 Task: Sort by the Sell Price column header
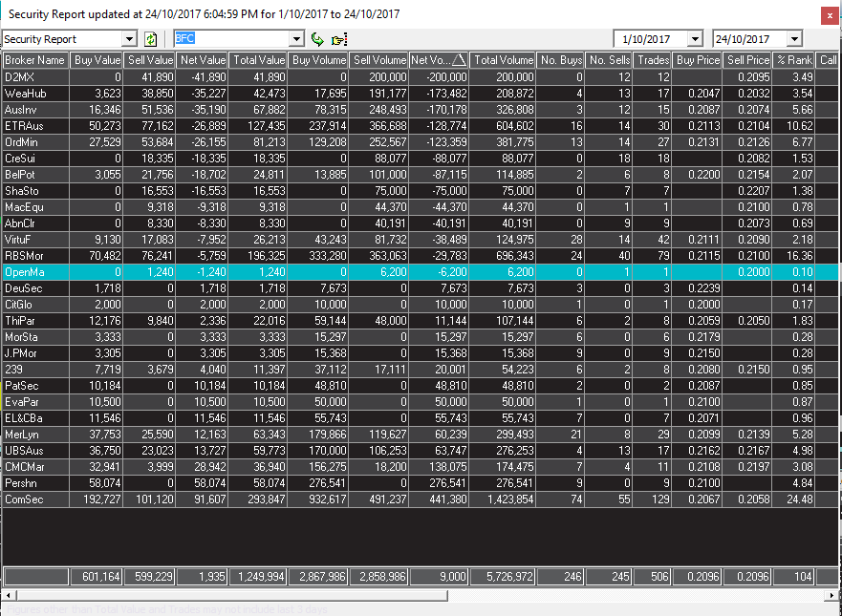747,60
